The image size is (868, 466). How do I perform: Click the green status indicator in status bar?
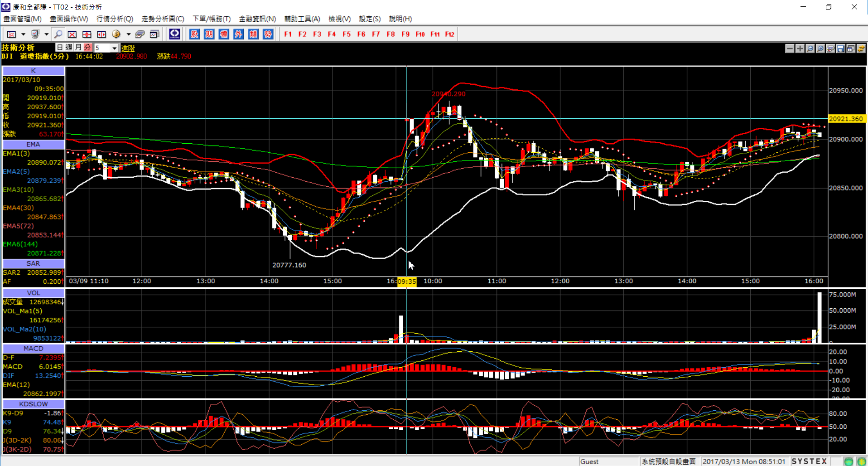(849, 461)
